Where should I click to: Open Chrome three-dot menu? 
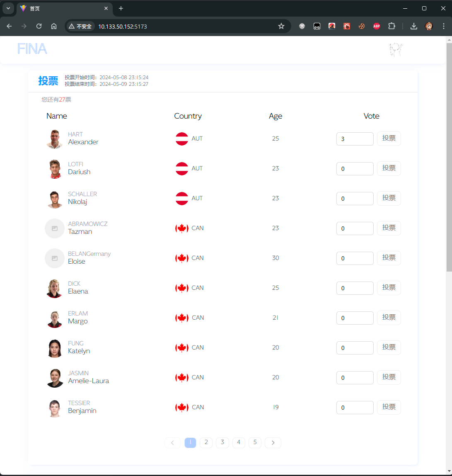click(x=443, y=27)
